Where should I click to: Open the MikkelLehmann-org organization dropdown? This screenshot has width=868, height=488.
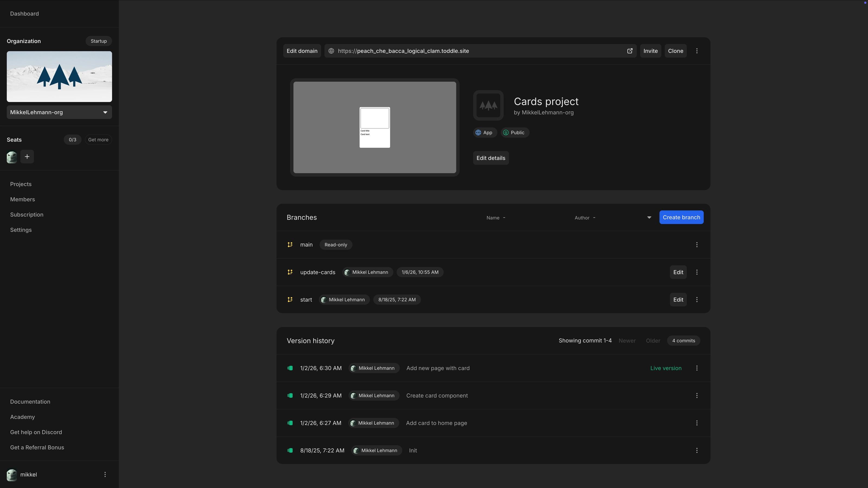[59, 112]
